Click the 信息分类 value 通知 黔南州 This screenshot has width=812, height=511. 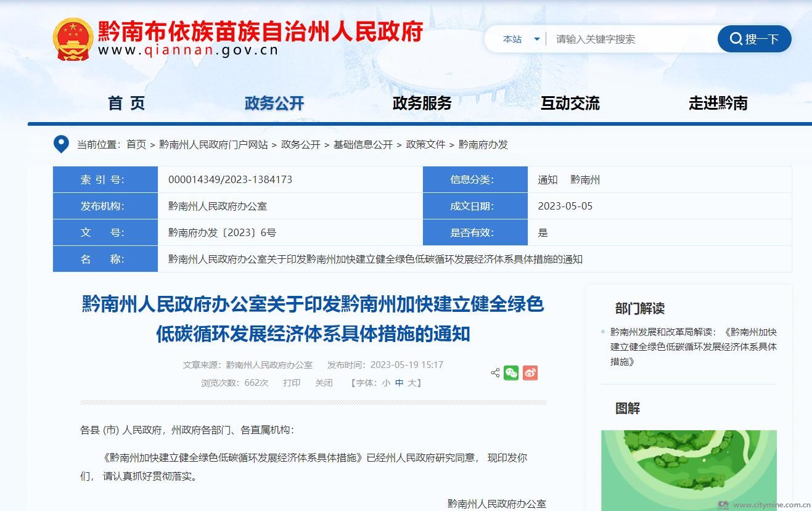[x=568, y=179]
